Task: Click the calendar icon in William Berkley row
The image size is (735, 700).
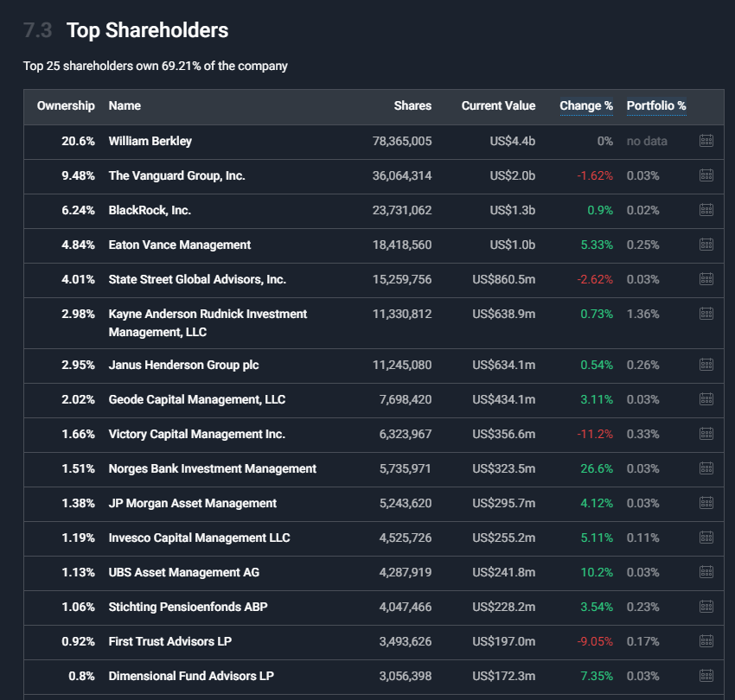Action: 706,141
